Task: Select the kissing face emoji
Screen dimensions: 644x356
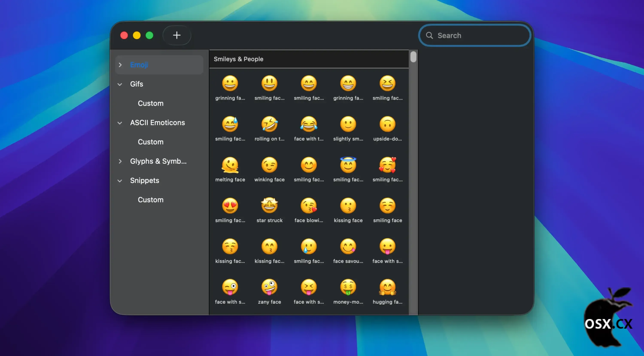Action: pyautogui.click(x=348, y=206)
